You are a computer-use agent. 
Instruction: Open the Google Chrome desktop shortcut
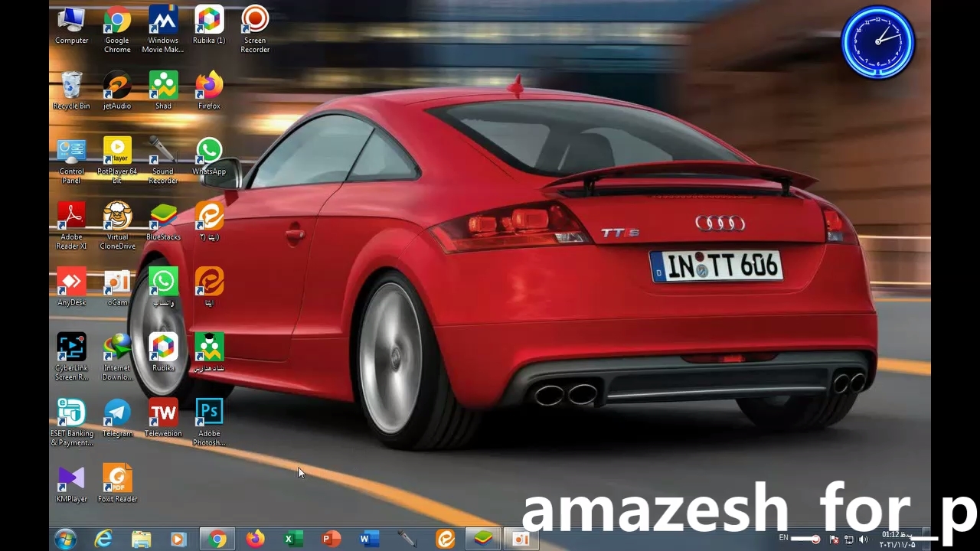click(117, 21)
